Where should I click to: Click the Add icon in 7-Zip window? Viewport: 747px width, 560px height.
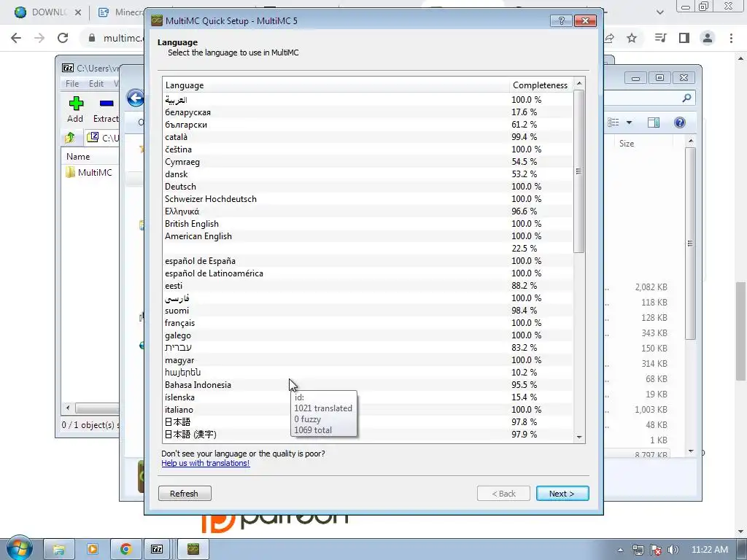click(75, 109)
